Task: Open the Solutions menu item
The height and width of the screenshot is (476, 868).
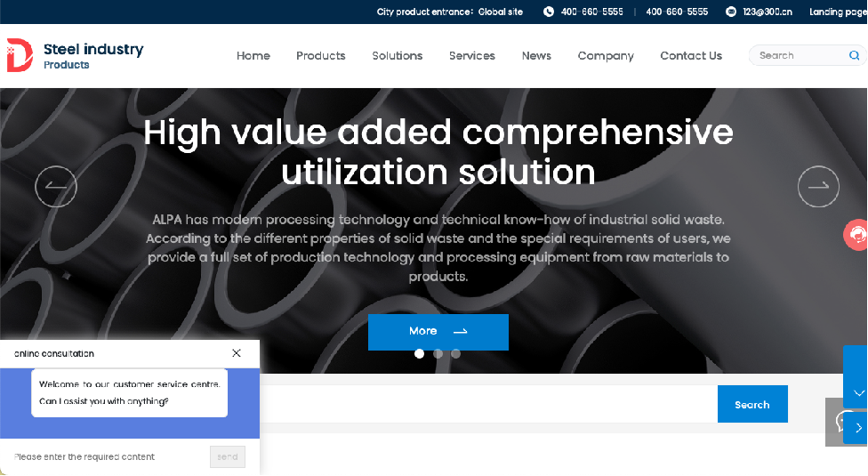Action: pos(397,56)
